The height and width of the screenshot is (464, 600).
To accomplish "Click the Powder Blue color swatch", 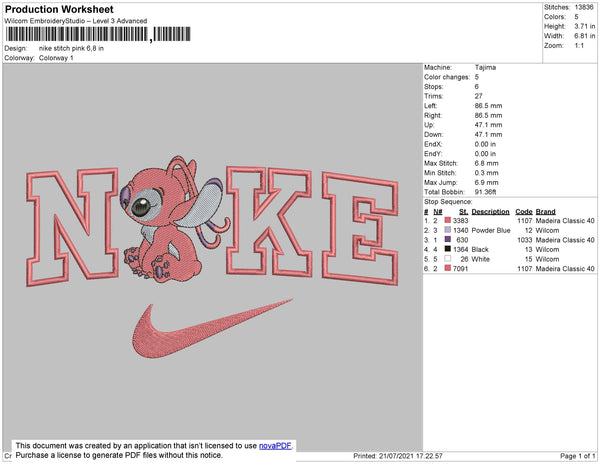I will click(x=447, y=230).
